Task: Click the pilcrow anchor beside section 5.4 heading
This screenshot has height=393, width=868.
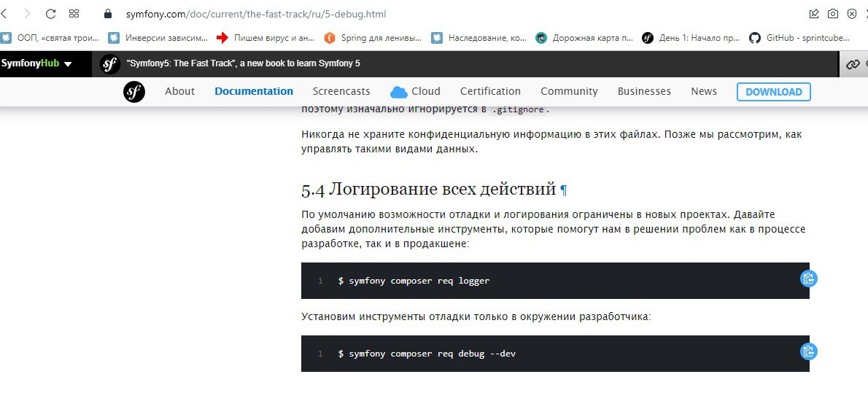Action: tap(564, 190)
